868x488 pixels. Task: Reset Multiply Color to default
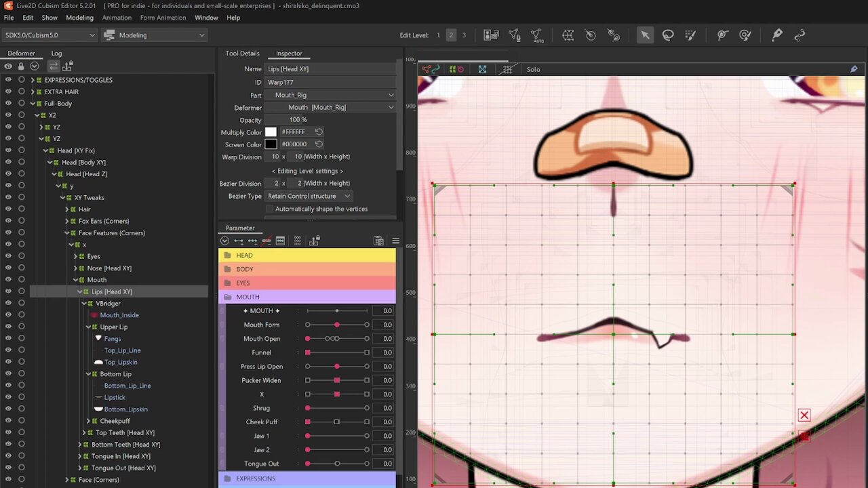(x=319, y=131)
